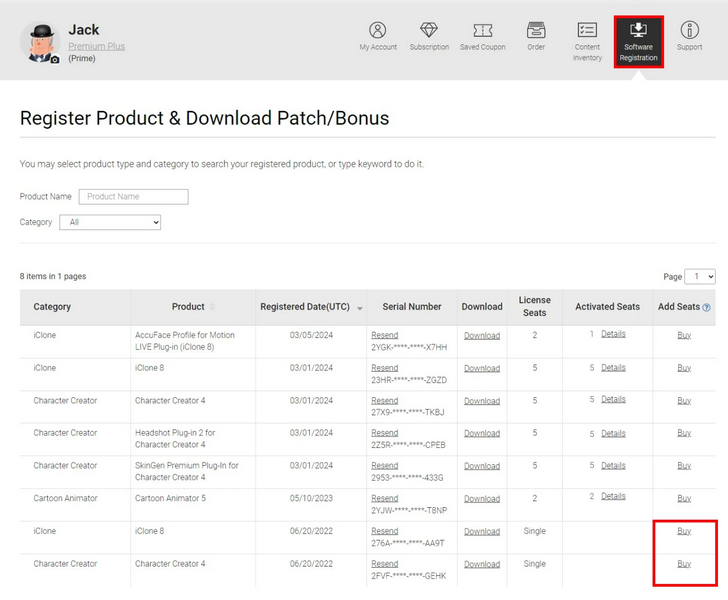Download AccuFace Profile for Motion LIVE
728x600 pixels.
pyautogui.click(x=482, y=335)
